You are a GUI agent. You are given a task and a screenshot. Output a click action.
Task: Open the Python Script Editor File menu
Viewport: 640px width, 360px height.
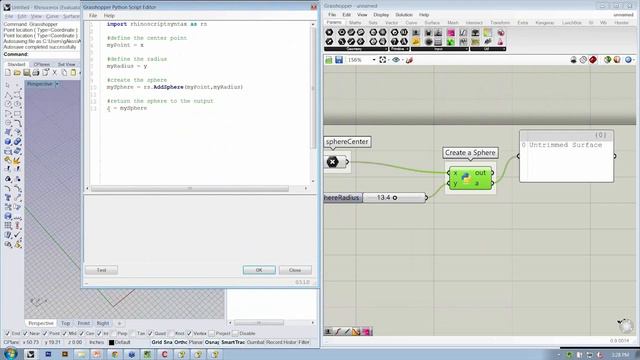click(x=93, y=16)
